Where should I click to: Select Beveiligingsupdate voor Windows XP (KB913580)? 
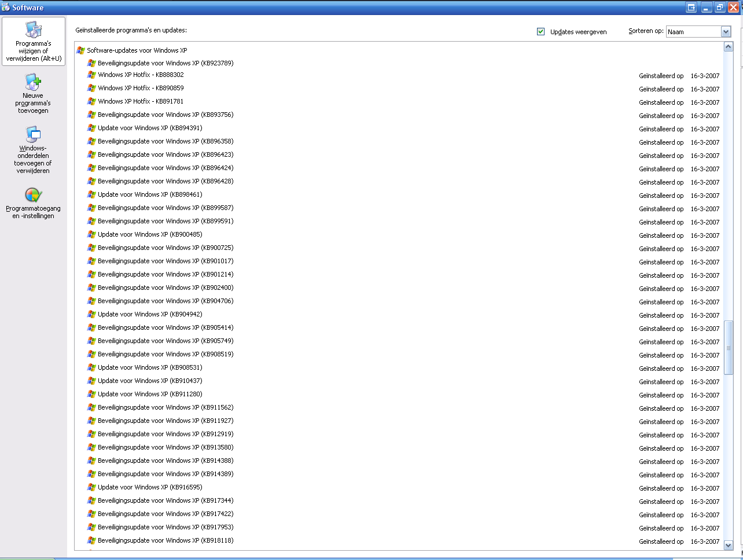[x=165, y=447]
